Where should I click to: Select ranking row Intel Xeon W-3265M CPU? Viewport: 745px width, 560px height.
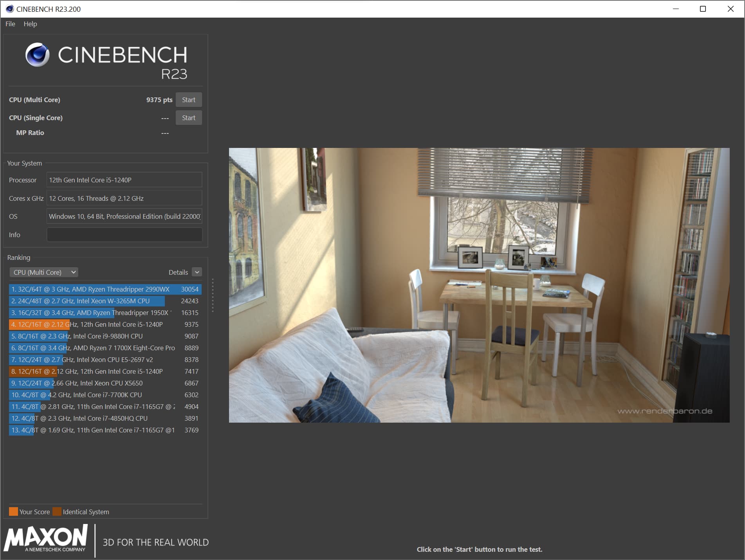[x=105, y=301]
